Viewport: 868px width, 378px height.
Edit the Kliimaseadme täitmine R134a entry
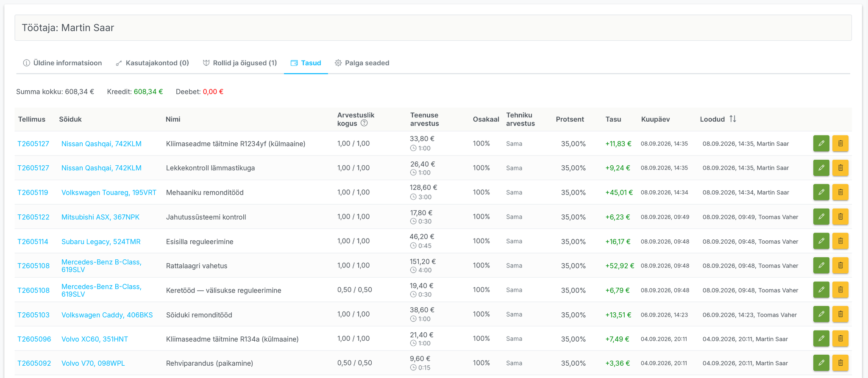click(x=821, y=339)
